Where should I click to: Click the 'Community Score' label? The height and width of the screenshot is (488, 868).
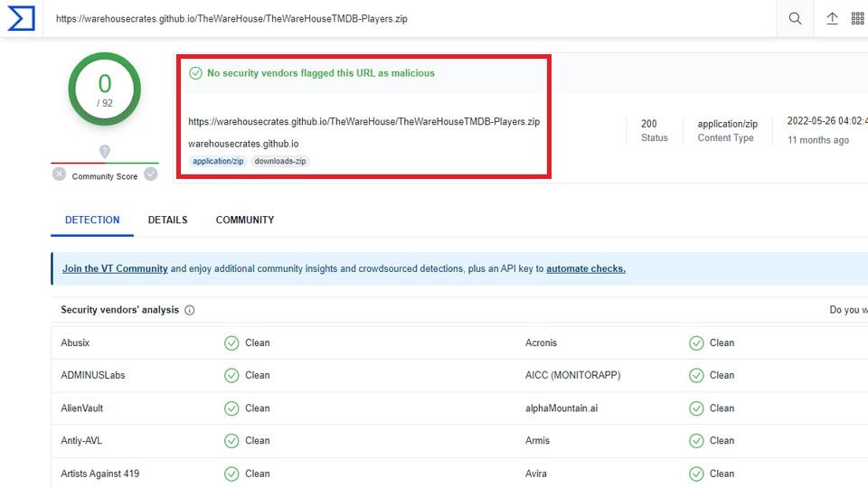pyautogui.click(x=105, y=176)
